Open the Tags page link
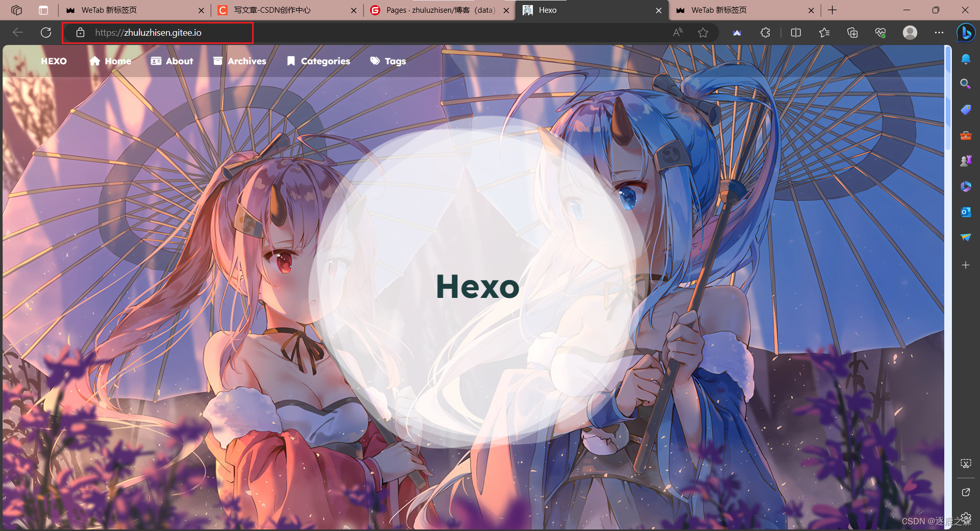This screenshot has height=531, width=980. tap(388, 61)
